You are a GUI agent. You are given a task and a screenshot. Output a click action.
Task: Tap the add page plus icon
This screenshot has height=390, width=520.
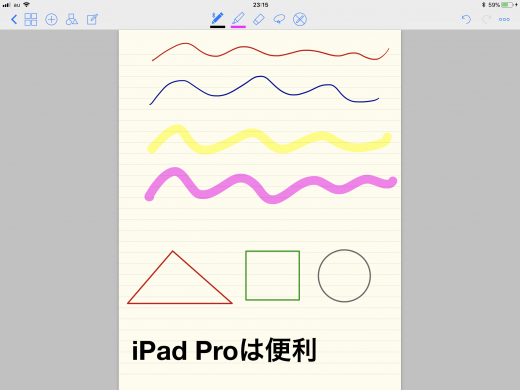click(51, 19)
